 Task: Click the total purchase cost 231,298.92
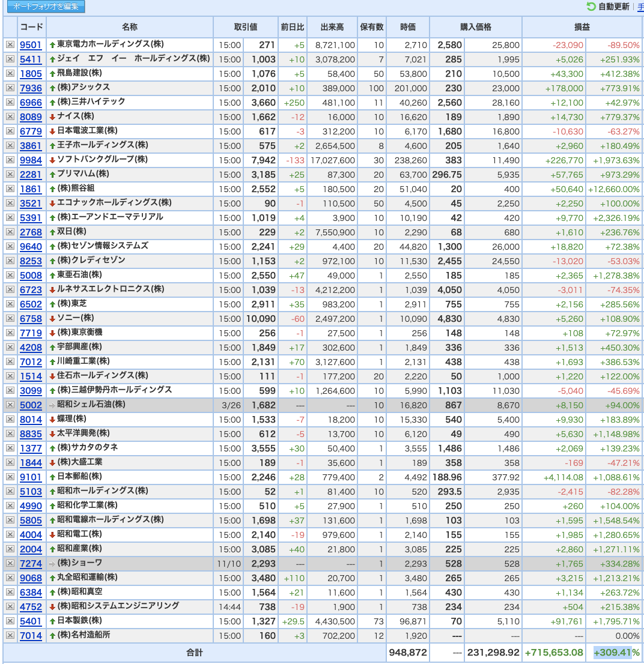[493, 652]
